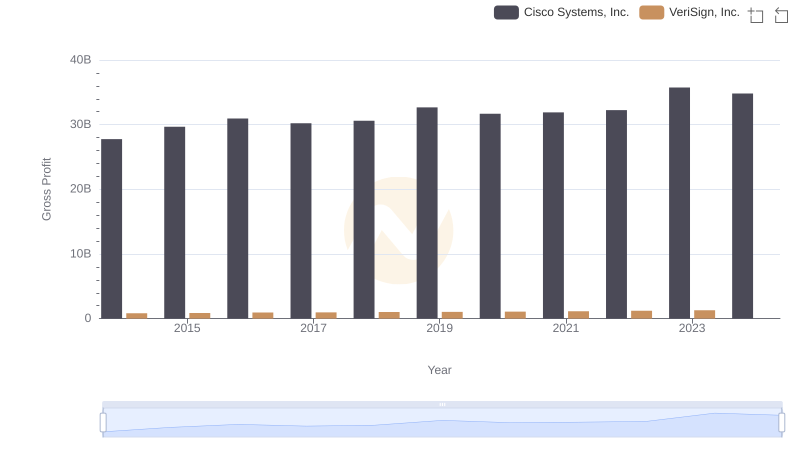Click the Year axis title
This screenshot has height=461, width=800.
[440, 370]
